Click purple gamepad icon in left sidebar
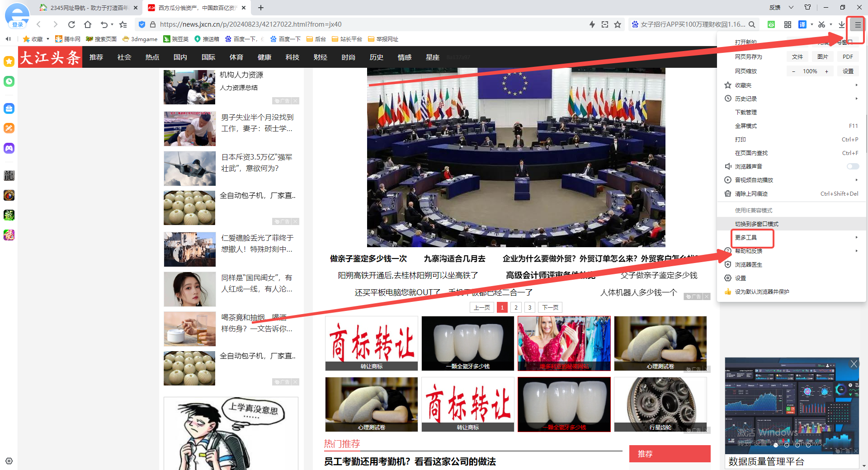 click(x=9, y=148)
